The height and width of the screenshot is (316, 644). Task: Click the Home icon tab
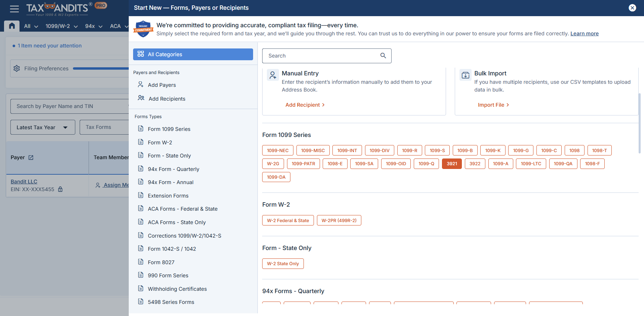pyautogui.click(x=12, y=26)
